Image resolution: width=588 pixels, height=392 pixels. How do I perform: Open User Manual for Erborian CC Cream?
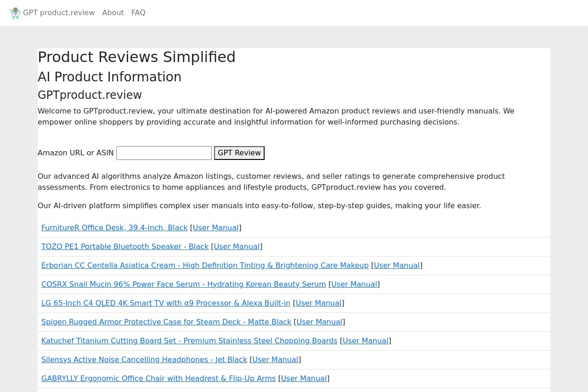point(397,266)
